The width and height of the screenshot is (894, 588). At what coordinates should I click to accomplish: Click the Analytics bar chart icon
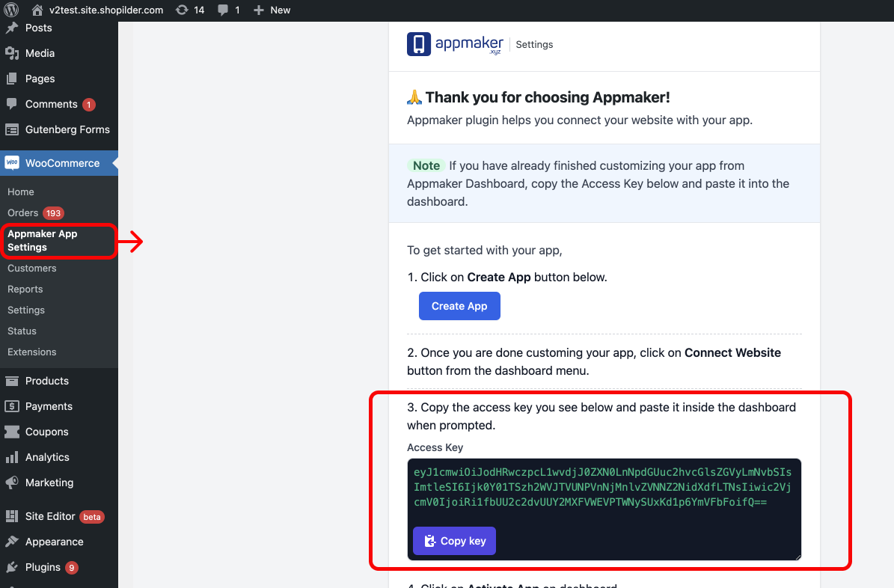click(x=12, y=457)
